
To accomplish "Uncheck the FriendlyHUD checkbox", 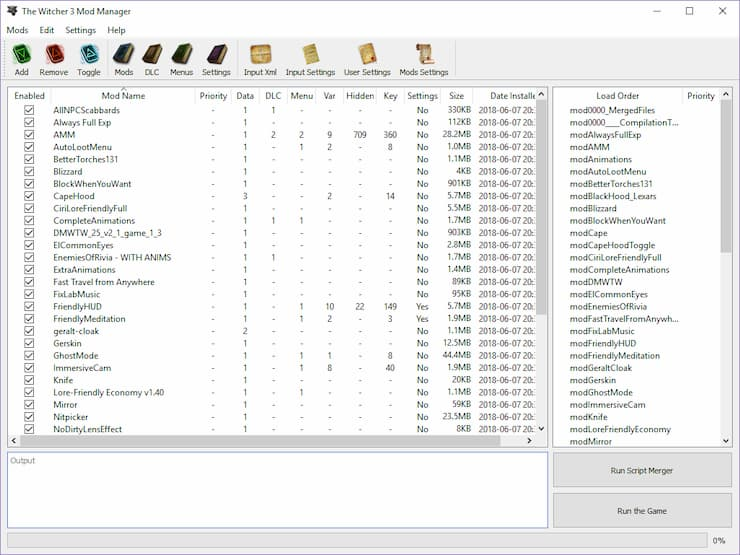I will point(29,306).
